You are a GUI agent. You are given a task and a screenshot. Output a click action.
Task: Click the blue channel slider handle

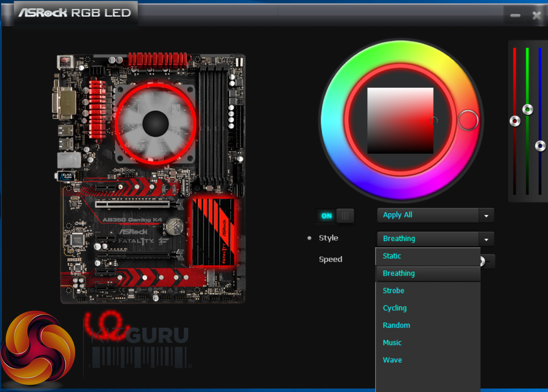[x=540, y=146]
